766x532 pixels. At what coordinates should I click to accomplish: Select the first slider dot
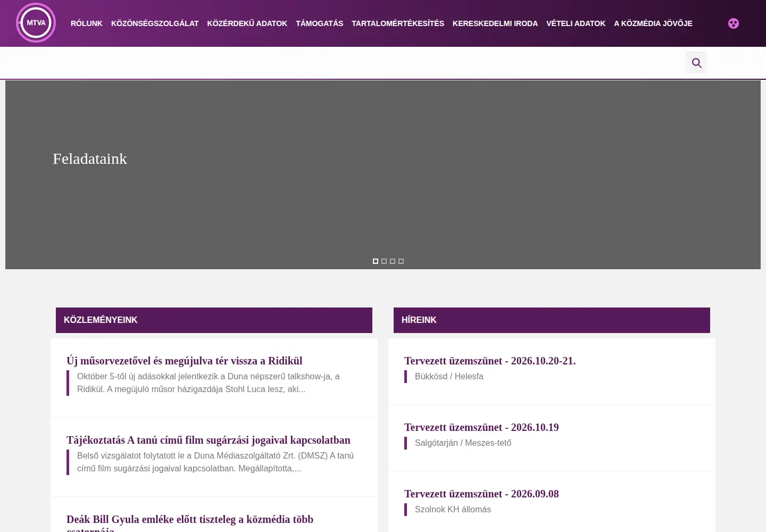376,261
